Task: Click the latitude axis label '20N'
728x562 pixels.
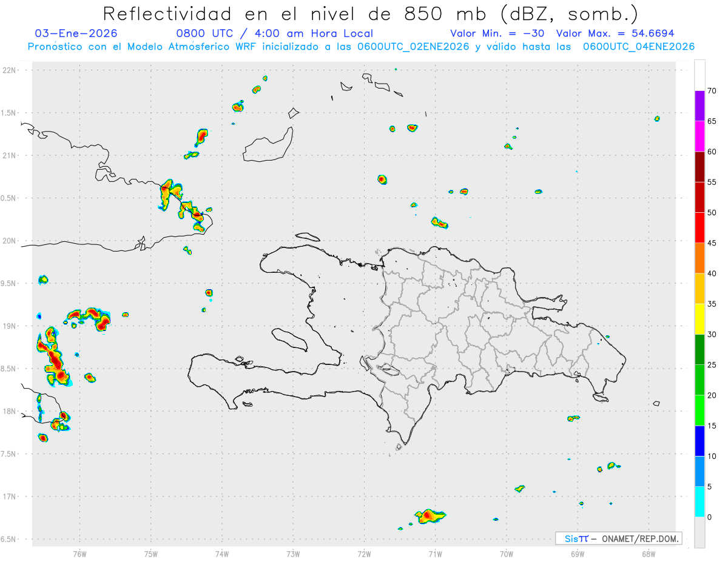Action: tap(10, 241)
